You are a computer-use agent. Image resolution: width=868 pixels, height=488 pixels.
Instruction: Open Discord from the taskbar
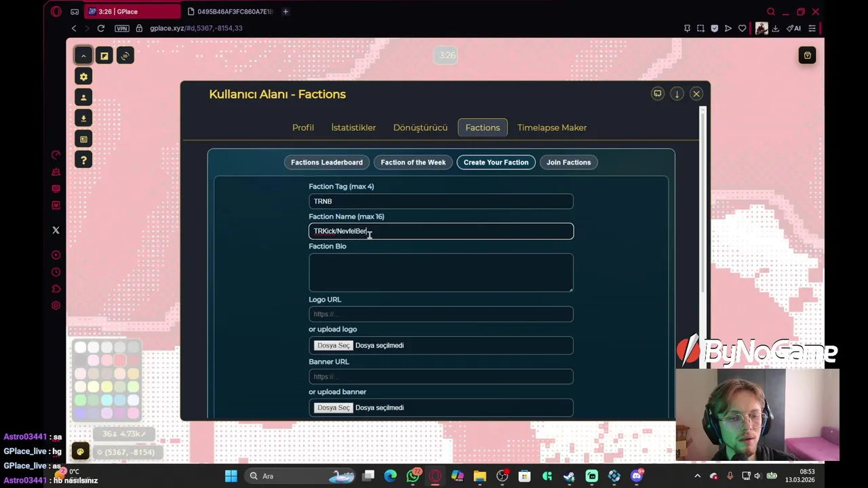click(636, 476)
